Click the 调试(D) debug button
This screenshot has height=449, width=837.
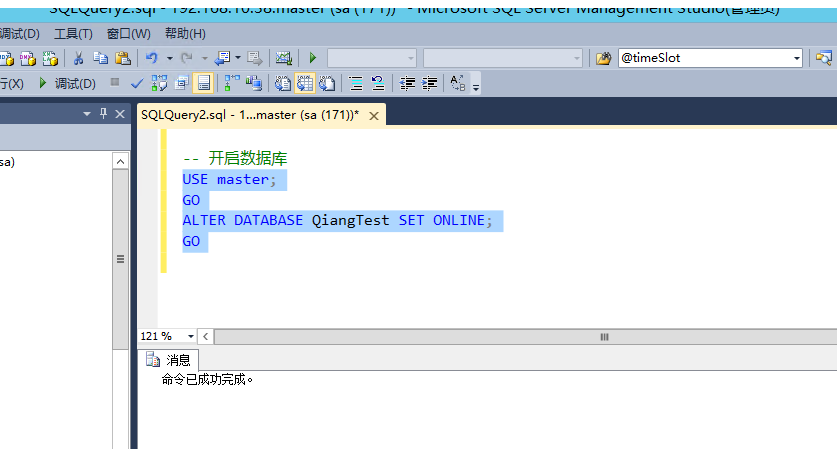click(67, 83)
